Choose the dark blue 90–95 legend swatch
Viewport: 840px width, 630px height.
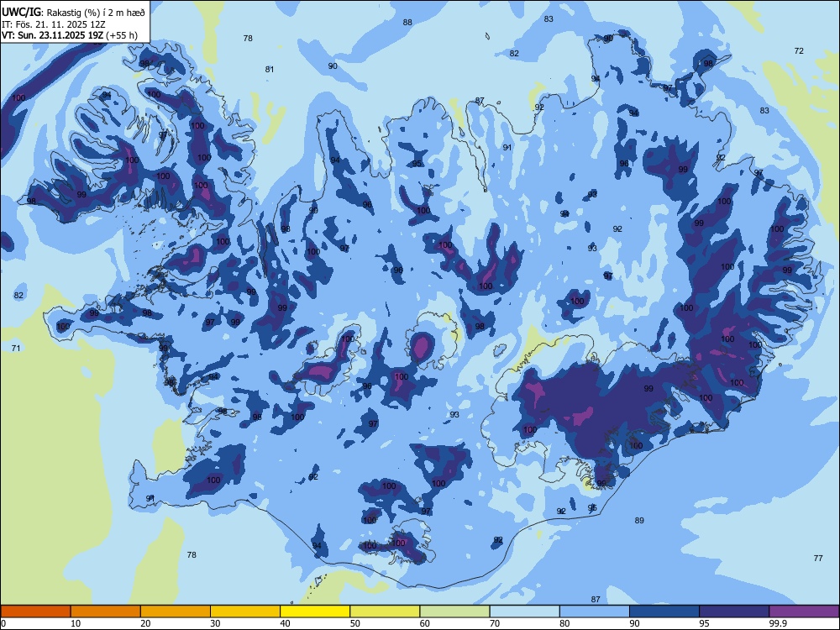pyautogui.click(x=664, y=612)
